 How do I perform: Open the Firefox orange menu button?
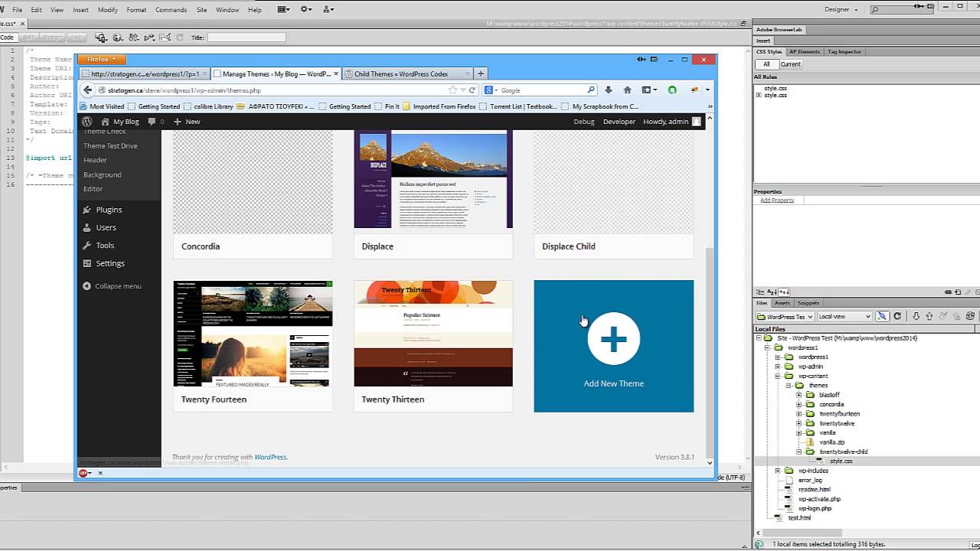point(102,59)
